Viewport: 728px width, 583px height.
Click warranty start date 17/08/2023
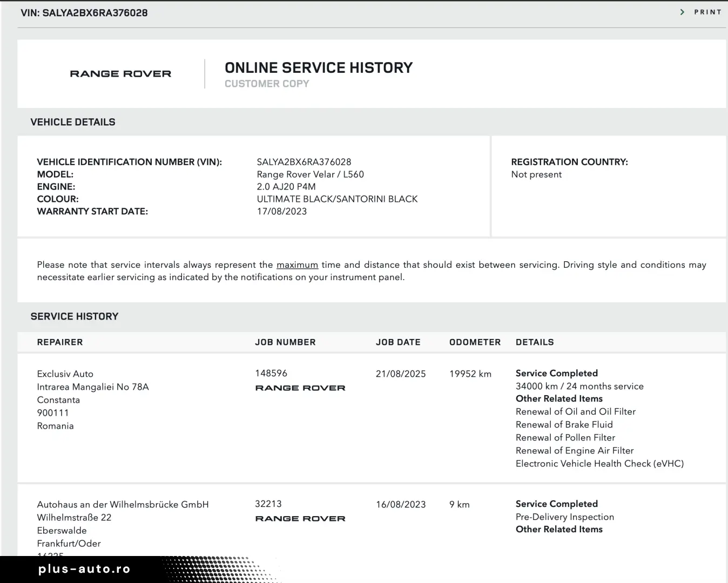click(x=282, y=212)
